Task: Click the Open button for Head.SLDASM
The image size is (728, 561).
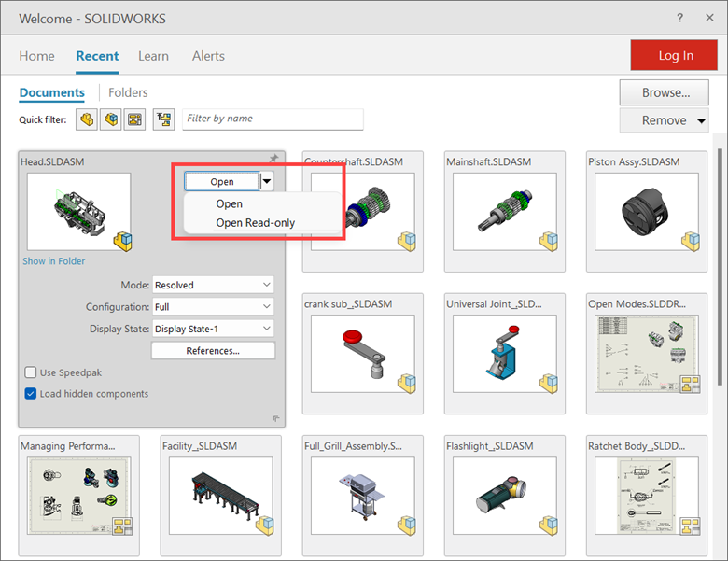Action: tap(222, 182)
